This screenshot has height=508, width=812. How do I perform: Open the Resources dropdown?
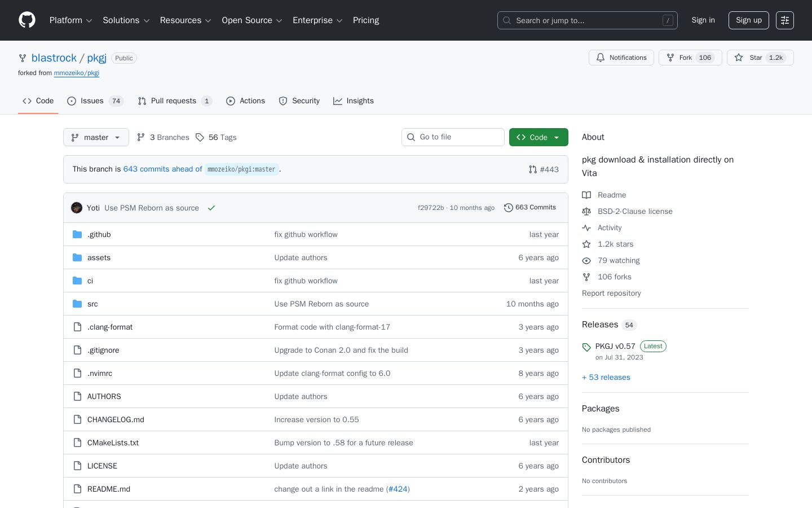click(x=186, y=20)
